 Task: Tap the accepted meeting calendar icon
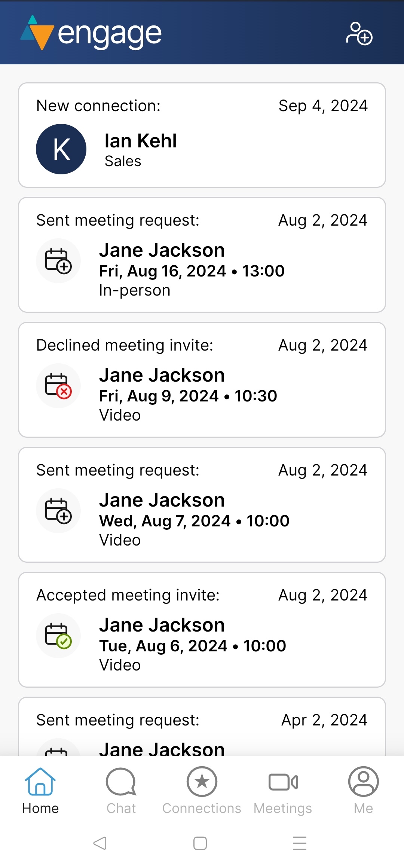[x=58, y=636]
